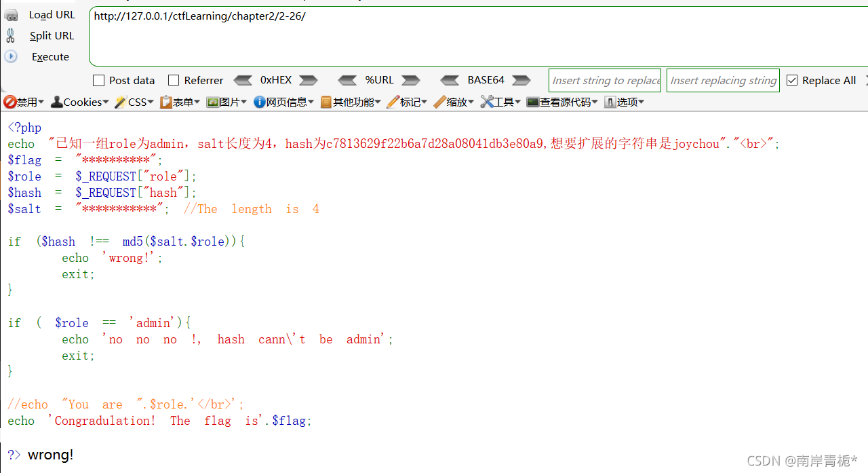Click the monitor icon by 查看源代码
Viewport: 868px width, 473px height.
point(533,102)
